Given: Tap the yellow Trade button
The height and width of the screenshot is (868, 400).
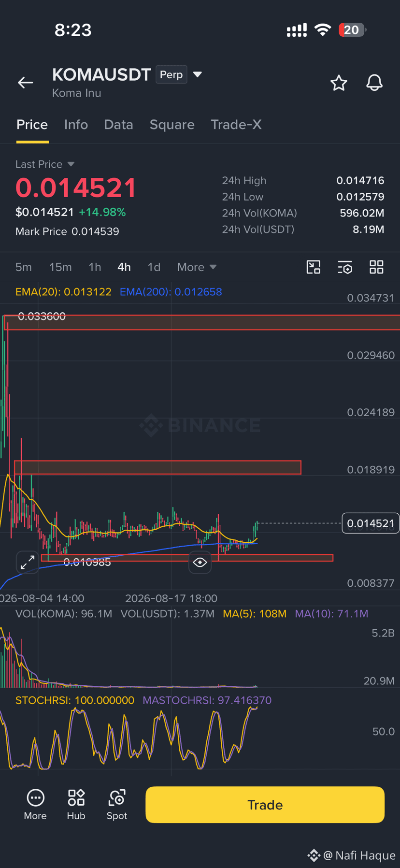Looking at the screenshot, I should point(265,805).
